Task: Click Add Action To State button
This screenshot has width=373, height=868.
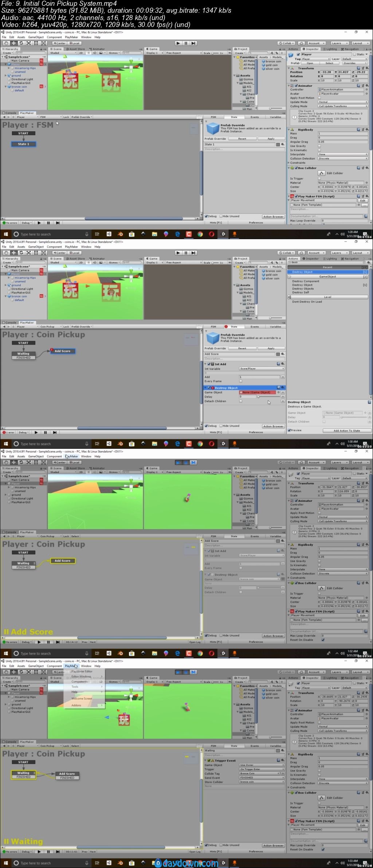Action: click(x=347, y=431)
